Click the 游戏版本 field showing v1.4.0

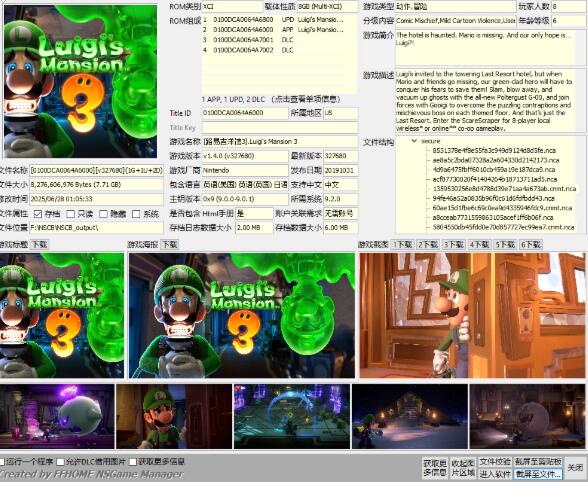tap(245, 156)
